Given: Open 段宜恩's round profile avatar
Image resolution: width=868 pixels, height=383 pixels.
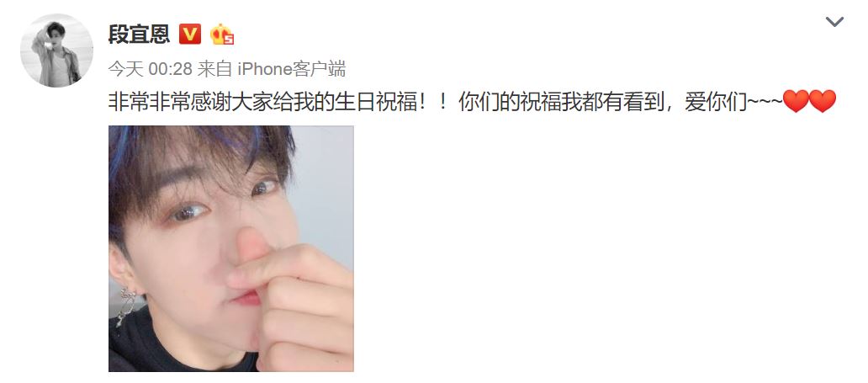Looking at the screenshot, I should click(56, 51).
